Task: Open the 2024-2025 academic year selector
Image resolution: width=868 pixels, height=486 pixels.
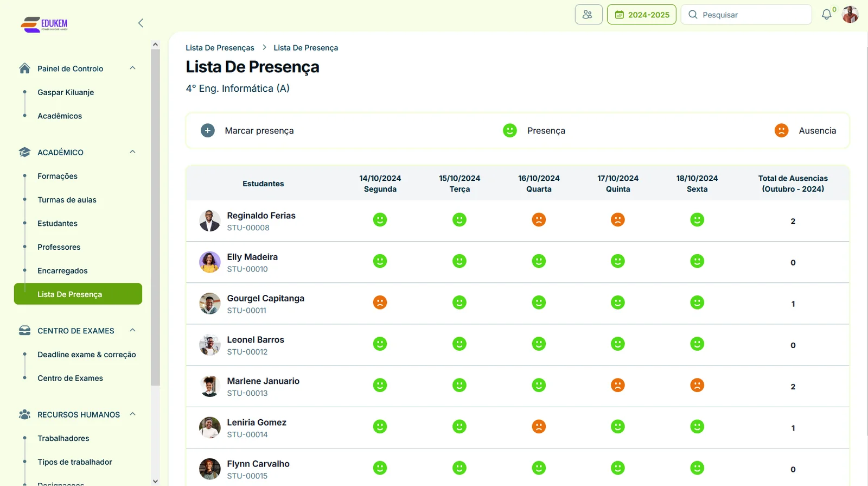Action: tap(641, 15)
